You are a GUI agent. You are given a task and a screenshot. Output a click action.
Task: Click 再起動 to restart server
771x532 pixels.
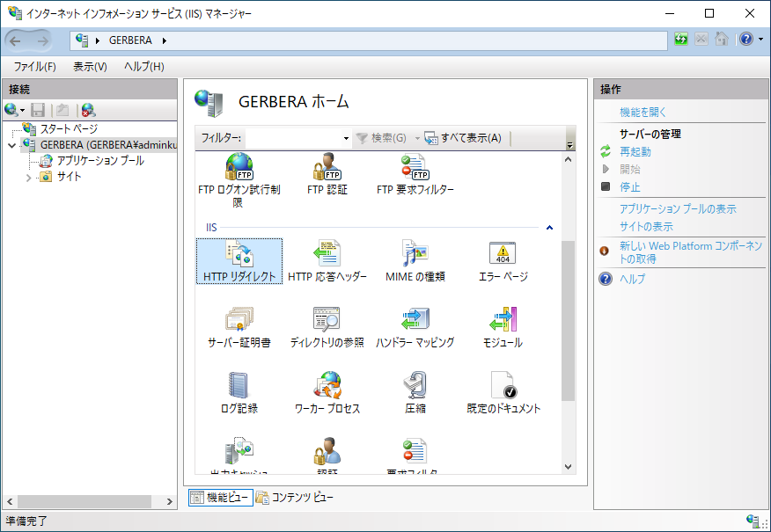(x=635, y=152)
